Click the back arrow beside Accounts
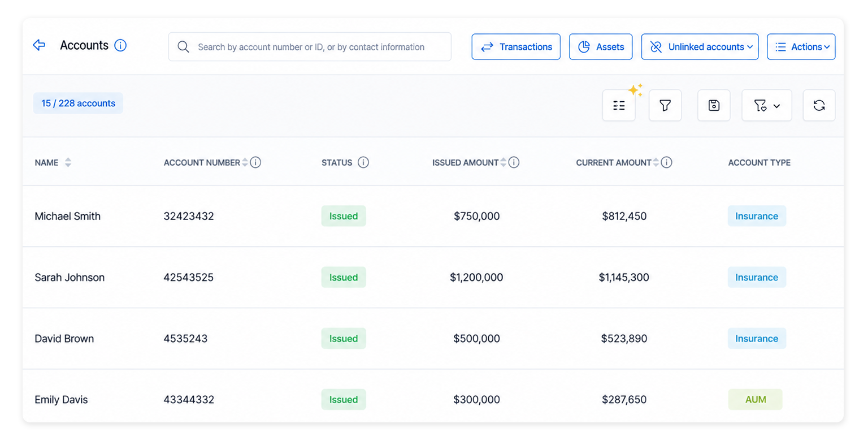 point(39,45)
